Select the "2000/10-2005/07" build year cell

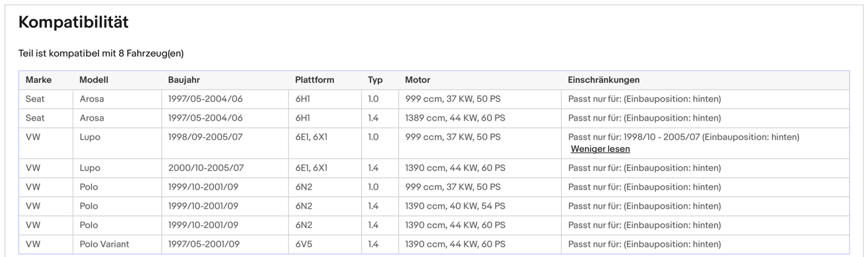[205, 168]
